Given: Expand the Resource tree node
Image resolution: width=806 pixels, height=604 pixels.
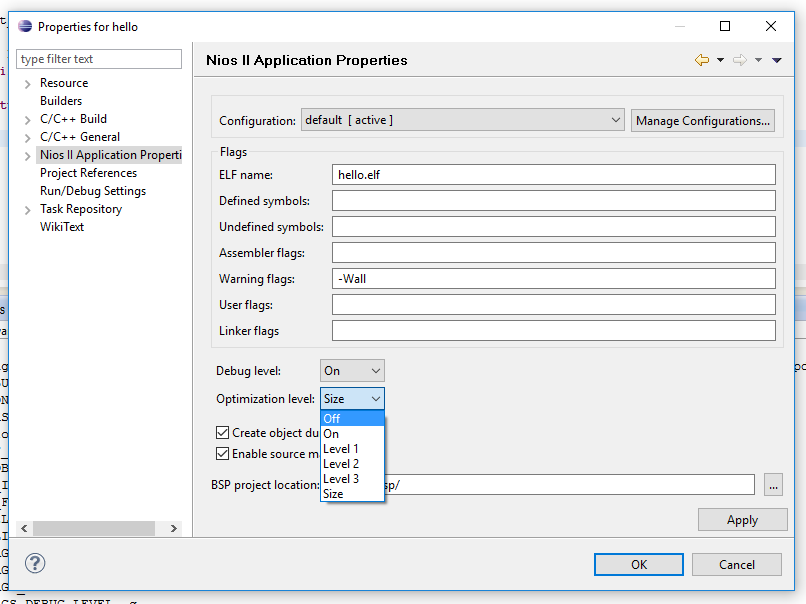Looking at the screenshot, I should click(x=27, y=84).
